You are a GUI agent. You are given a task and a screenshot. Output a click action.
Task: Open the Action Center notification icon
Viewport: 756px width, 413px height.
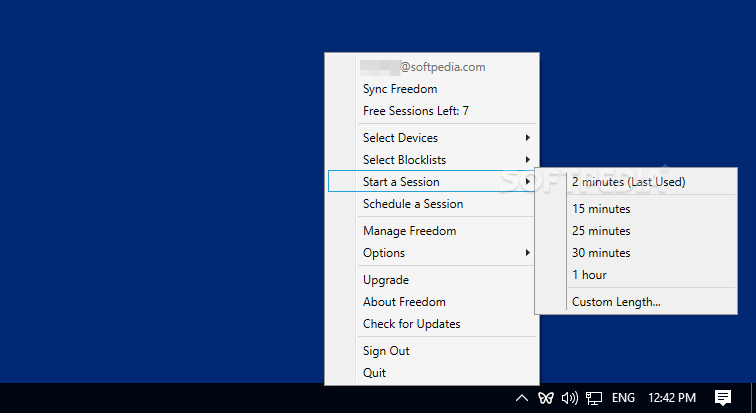(723, 398)
